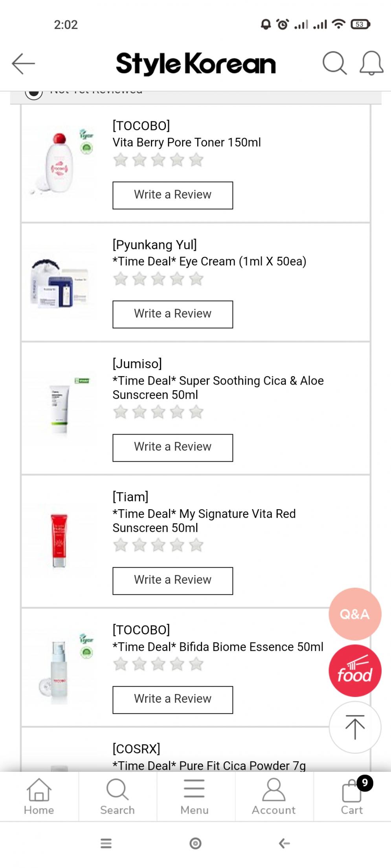
Task: Write a Review for Jumiso Cica Sunscreen
Action: point(173,448)
